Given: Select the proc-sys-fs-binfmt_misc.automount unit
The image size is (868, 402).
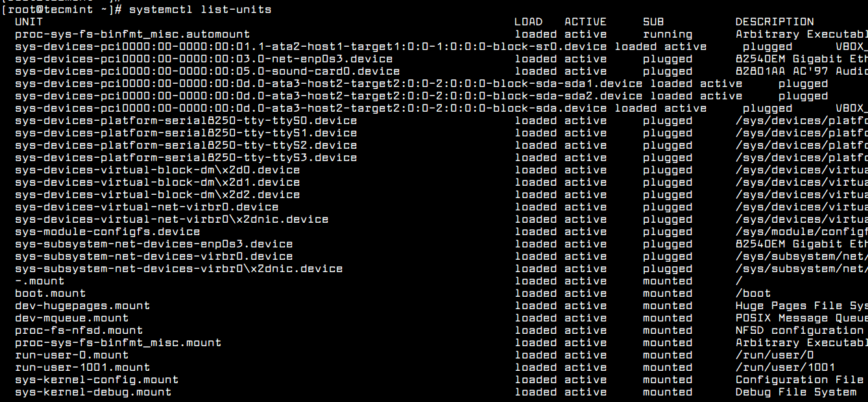Looking at the screenshot, I should [132, 34].
